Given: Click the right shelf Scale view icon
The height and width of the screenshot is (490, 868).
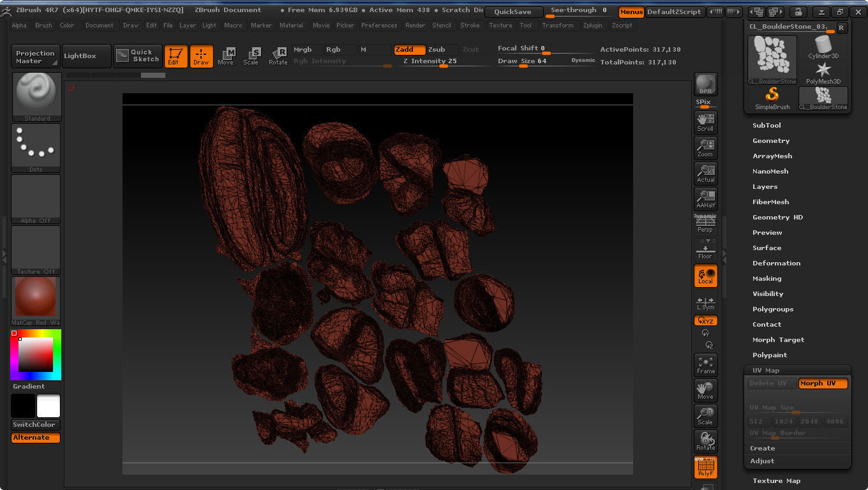Looking at the screenshot, I should click(x=705, y=416).
